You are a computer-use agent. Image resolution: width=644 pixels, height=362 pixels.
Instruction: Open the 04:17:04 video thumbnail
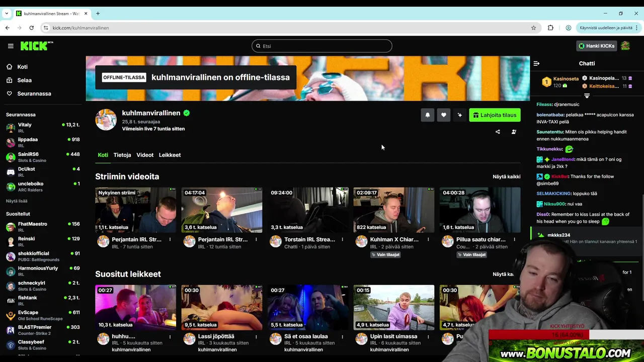pyautogui.click(x=222, y=210)
